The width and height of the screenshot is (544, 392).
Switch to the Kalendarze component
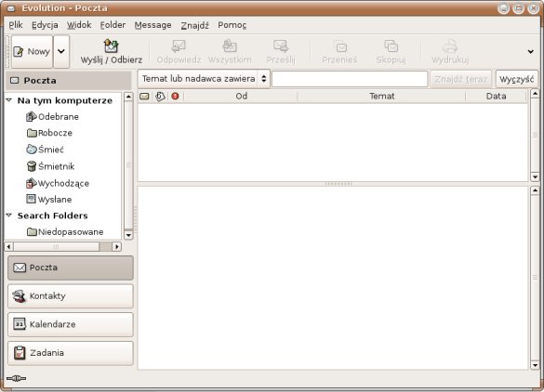71,324
